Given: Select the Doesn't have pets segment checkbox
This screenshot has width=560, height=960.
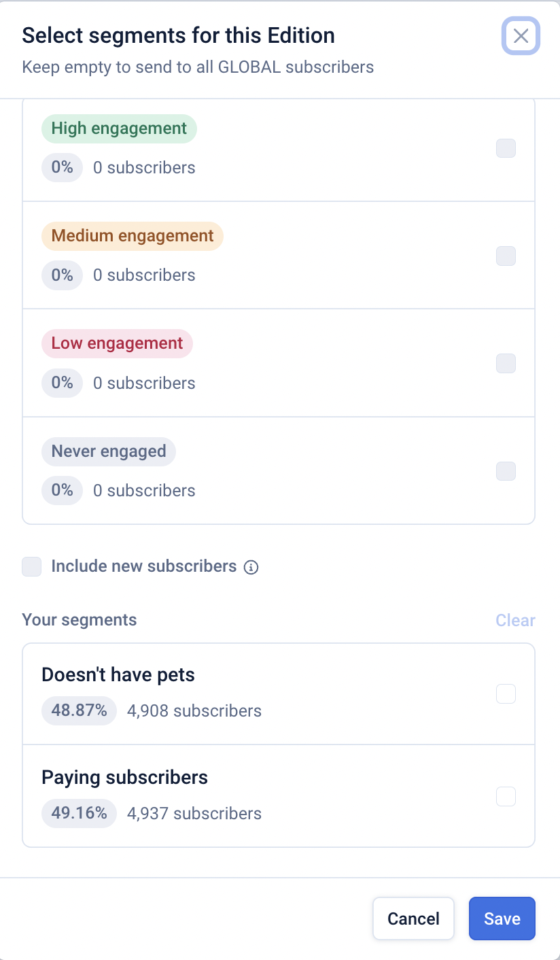Looking at the screenshot, I should pos(506,694).
